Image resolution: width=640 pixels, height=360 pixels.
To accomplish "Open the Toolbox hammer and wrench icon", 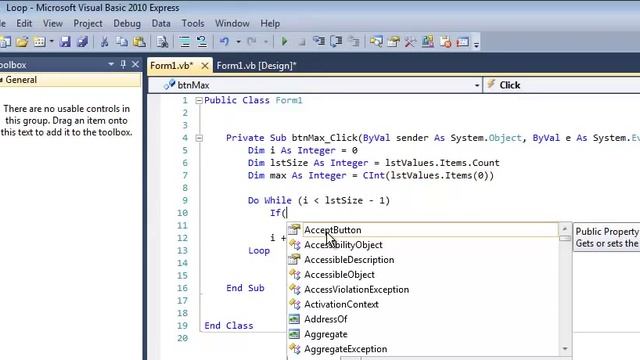I will [x=411, y=42].
